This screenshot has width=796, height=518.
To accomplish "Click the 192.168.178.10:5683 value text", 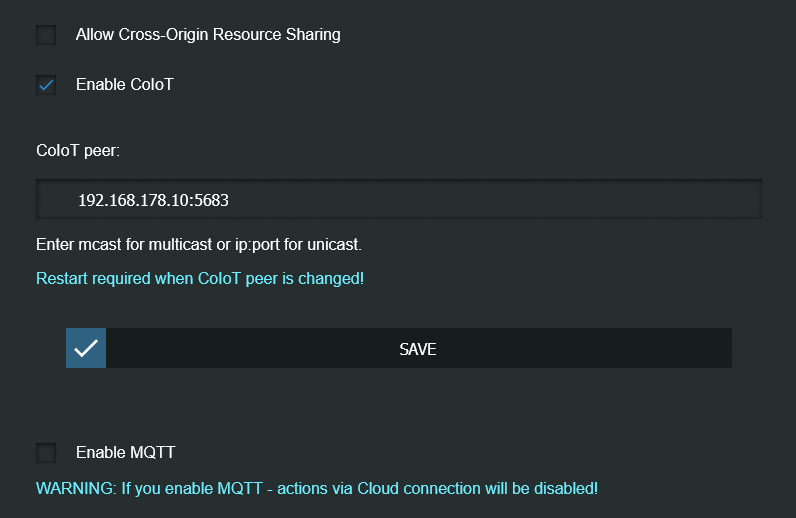I will (153, 200).
